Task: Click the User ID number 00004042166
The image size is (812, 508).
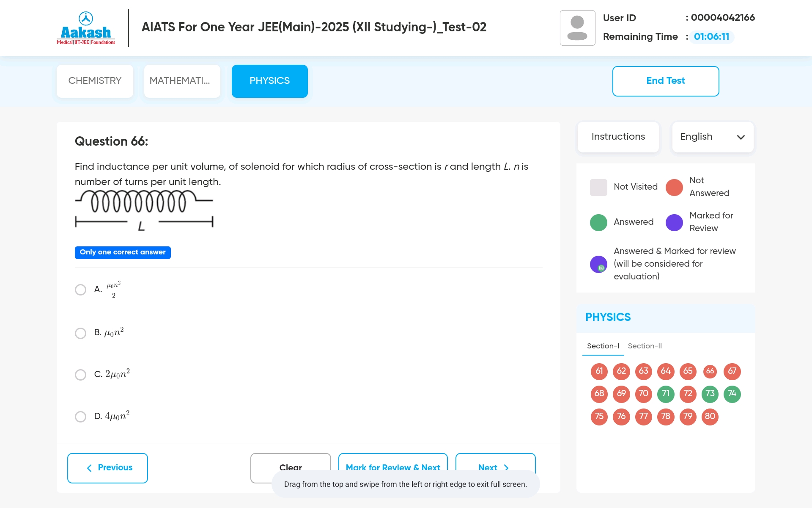Action: [723, 18]
